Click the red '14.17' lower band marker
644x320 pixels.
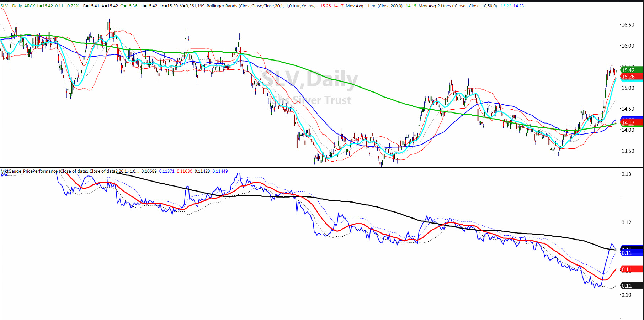(632, 122)
